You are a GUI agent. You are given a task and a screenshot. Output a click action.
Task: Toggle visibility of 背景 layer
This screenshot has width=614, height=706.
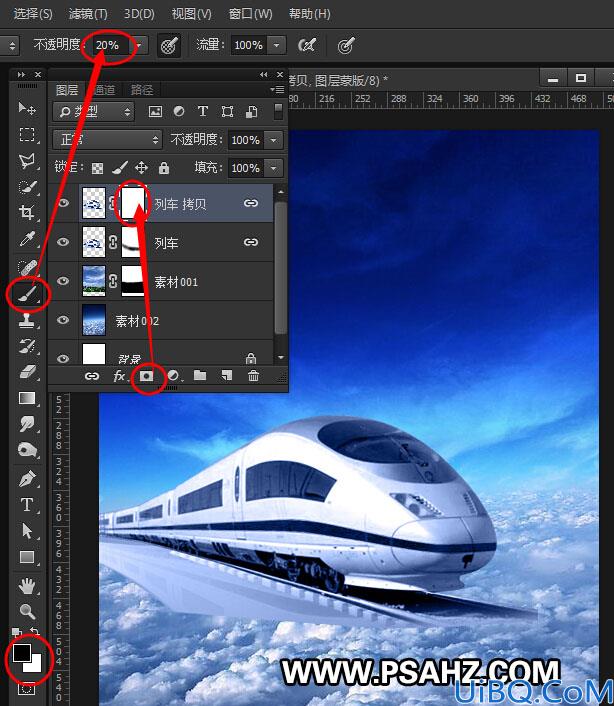[x=63, y=358]
